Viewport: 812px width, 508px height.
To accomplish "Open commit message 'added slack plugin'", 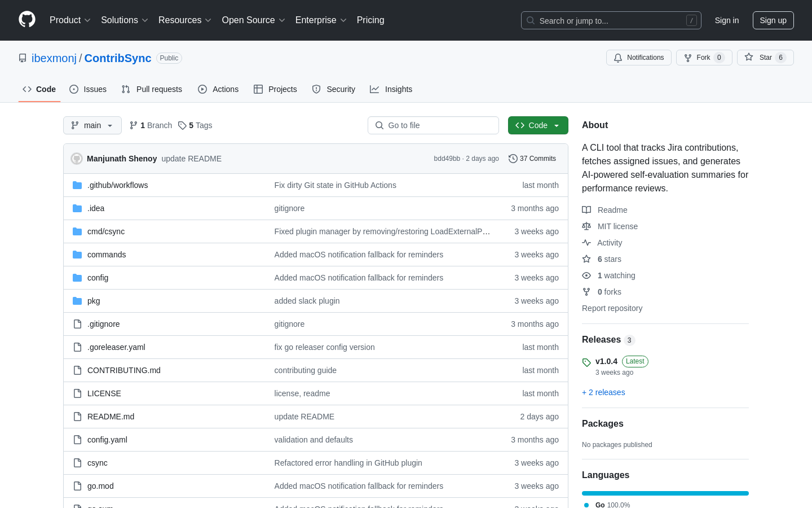I will click(x=307, y=301).
